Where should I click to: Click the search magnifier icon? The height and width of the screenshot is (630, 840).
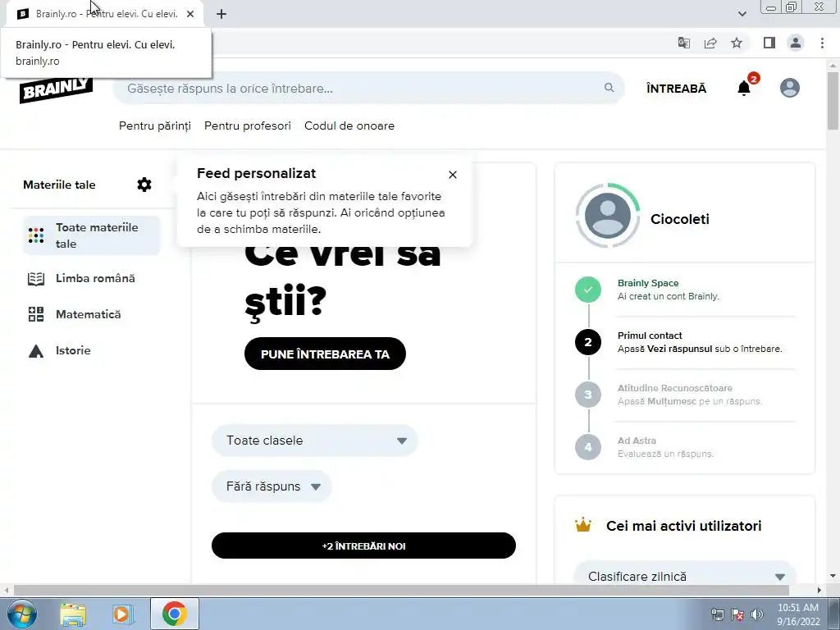[609, 87]
